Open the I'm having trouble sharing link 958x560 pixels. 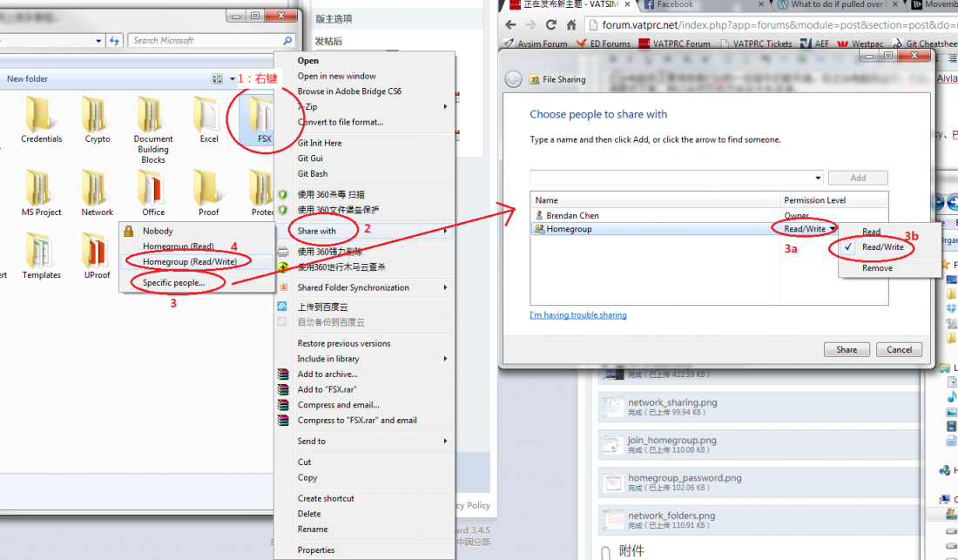578,315
